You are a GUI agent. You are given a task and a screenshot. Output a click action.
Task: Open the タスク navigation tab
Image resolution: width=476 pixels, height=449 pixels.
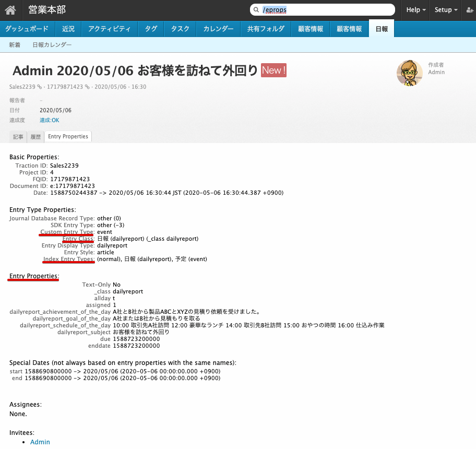click(x=180, y=29)
